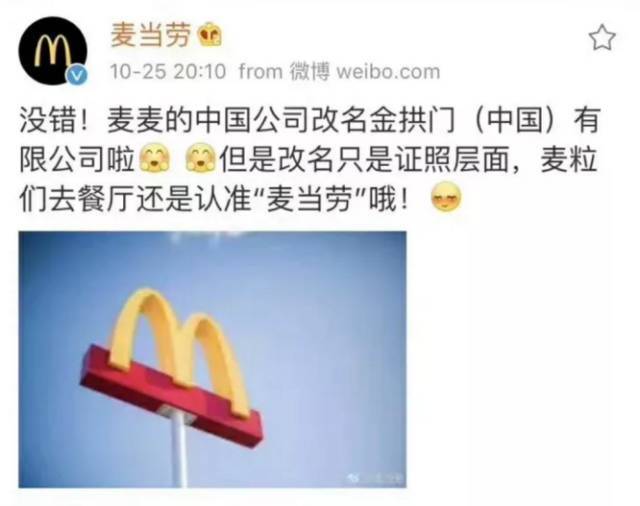640x506 pixels.
Task: Click the blushing emoji ending the post
Action: click(446, 198)
